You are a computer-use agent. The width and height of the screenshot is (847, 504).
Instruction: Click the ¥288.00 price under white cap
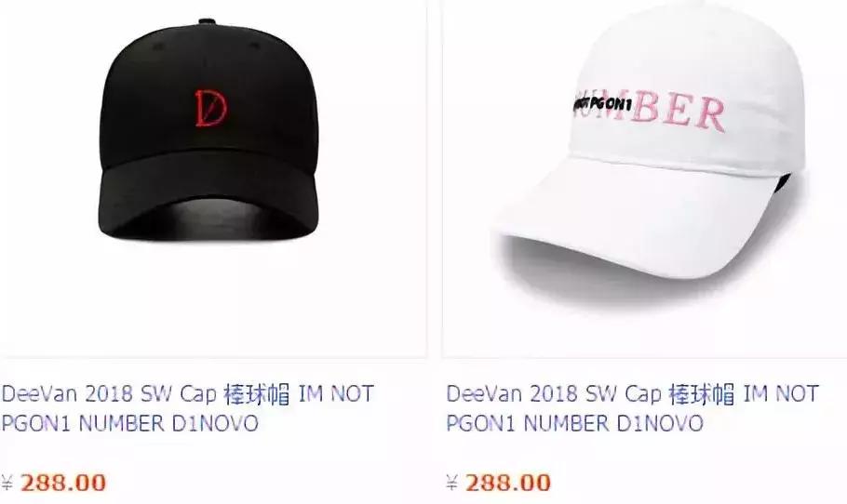coord(498,482)
